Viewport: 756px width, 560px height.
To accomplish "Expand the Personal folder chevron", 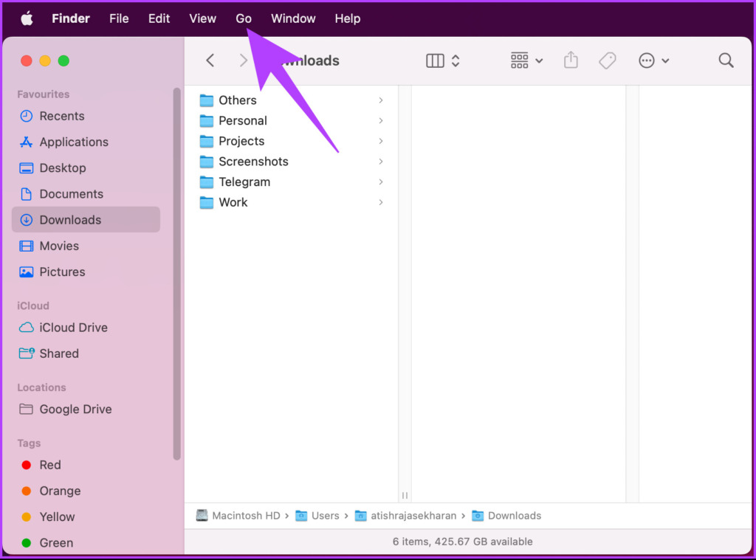I will point(381,120).
